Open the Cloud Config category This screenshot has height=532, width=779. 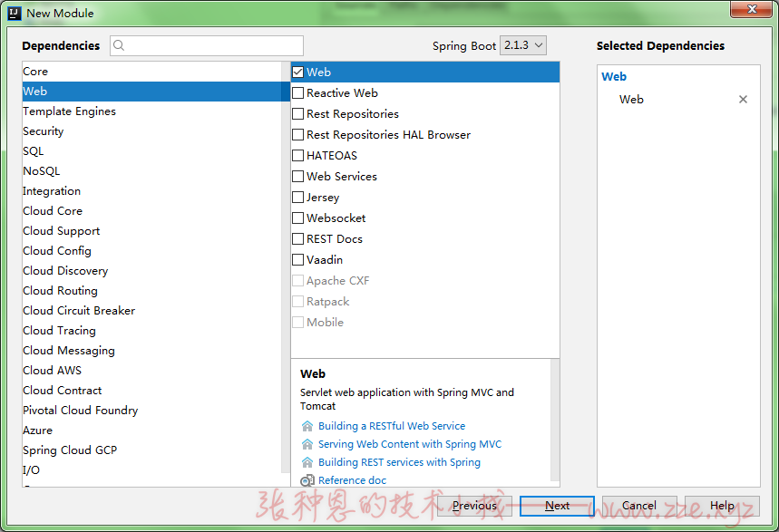pos(152,251)
